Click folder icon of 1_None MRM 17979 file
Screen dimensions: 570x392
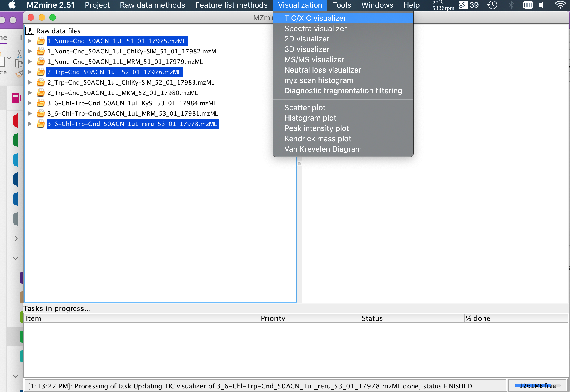pos(41,62)
